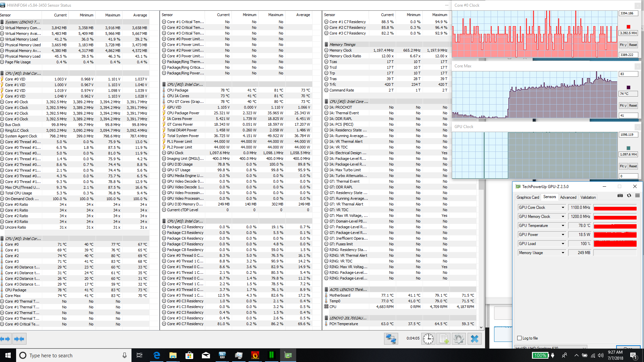Switch to Advanced tab in GPU-Z
This screenshot has height=362, width=644.
(x=568, y=197)
